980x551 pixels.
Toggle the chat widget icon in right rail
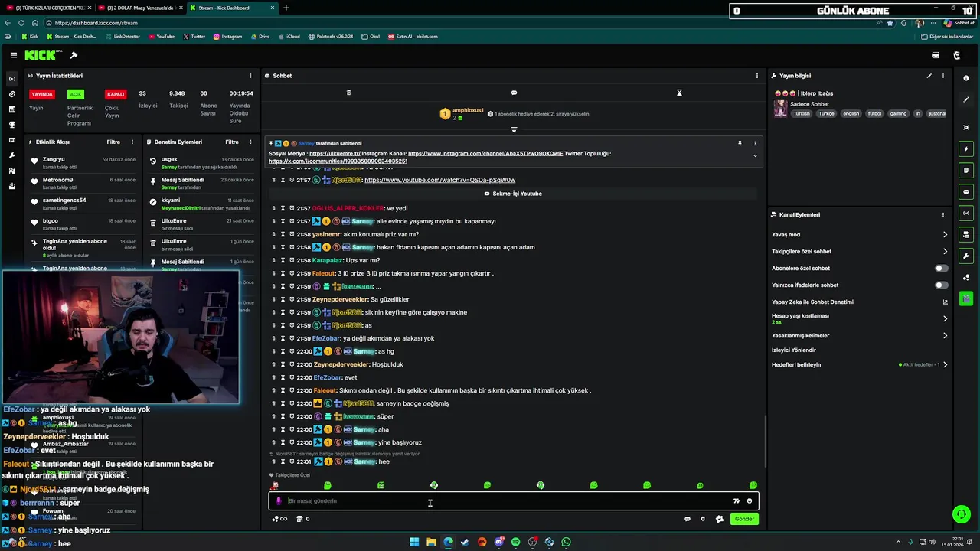point(966,191)
